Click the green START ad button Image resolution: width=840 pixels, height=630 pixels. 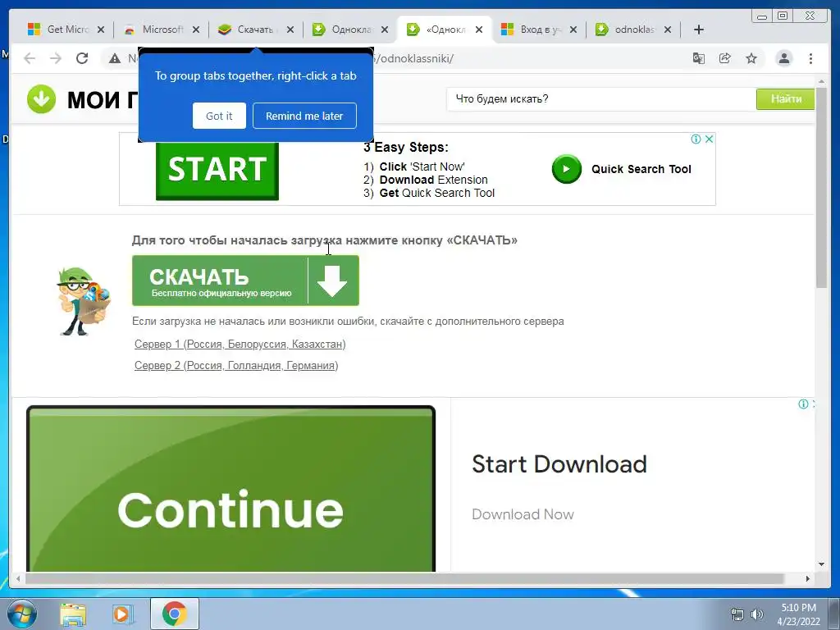(x=217, y=171)
